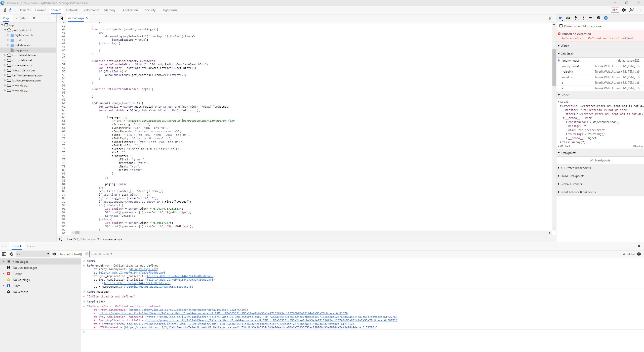Open the Issues drawer tab
The height and width of the screenshot is (352, 644).
pos(31,246)
